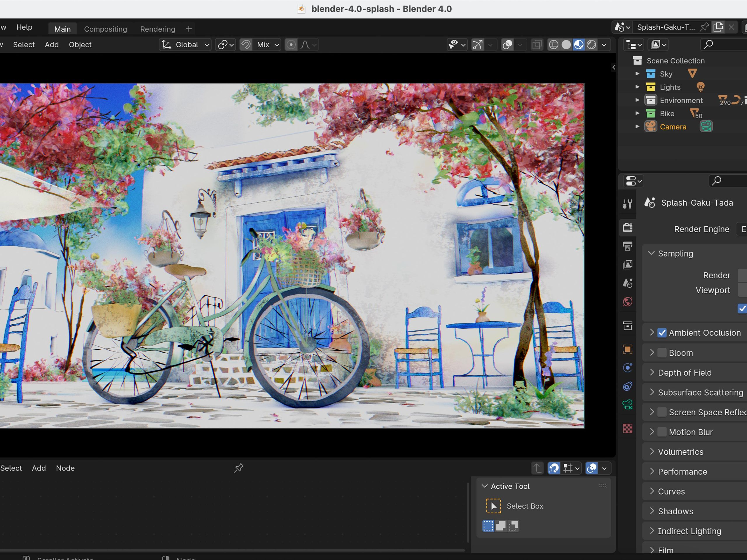Open the Object menu in viewport header
Viewport: 747px width, 560px height.
coord(80,45)
